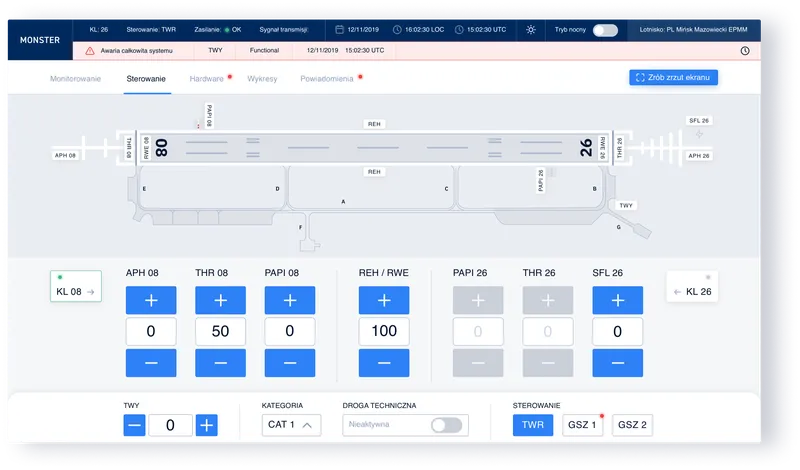Screen dimensions: 800x470
Task: Toggle the Tryb nocny night mode switch
Action: (x=605, y=30)
